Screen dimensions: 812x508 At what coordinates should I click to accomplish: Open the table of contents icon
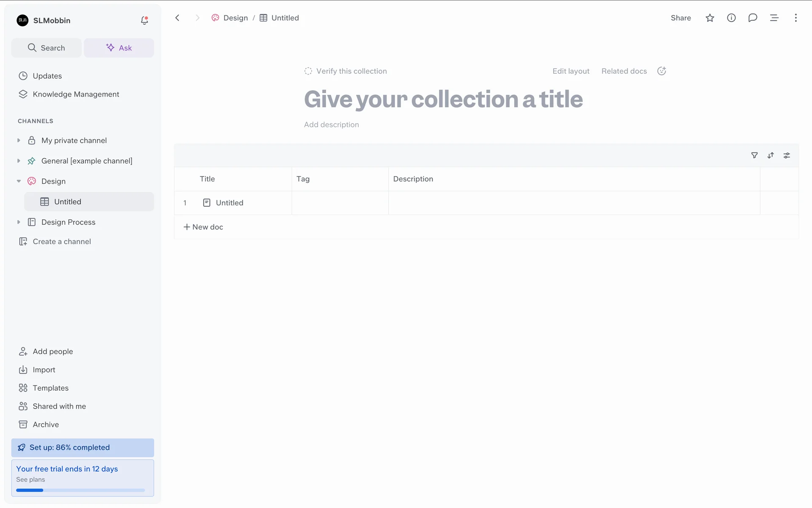774,18
